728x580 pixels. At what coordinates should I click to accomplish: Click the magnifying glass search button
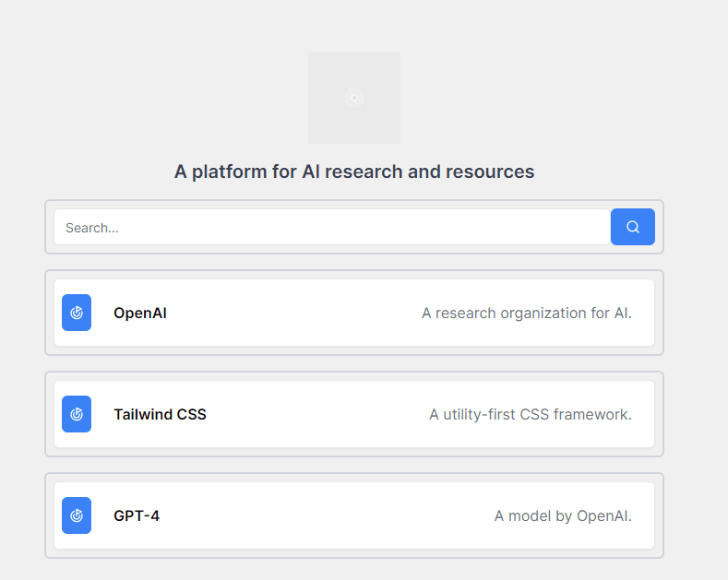pyautogui.click(x=632, y=227)
